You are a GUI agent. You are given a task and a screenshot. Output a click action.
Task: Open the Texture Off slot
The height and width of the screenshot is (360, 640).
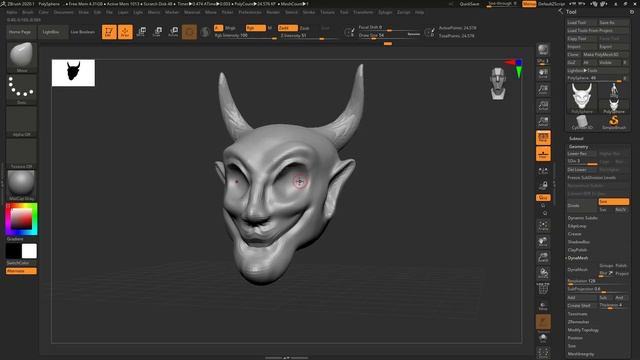point(22,153)
